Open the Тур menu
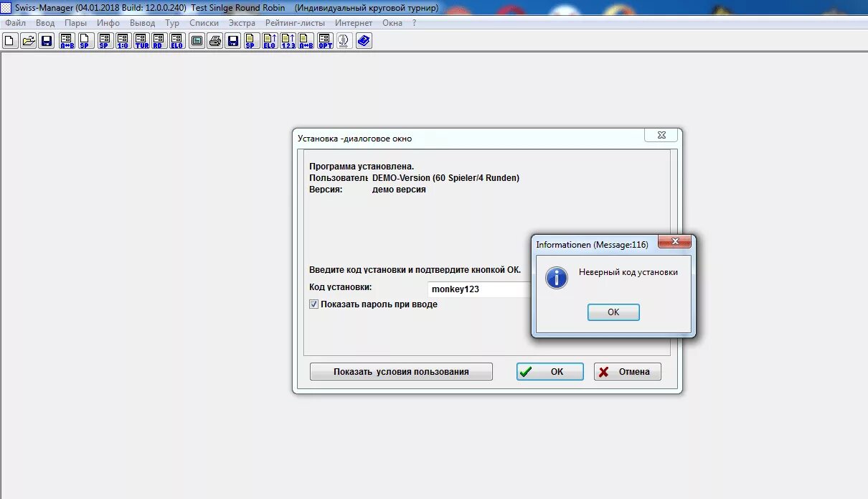This screenshot has width=868, height=499. click(172, 23)
